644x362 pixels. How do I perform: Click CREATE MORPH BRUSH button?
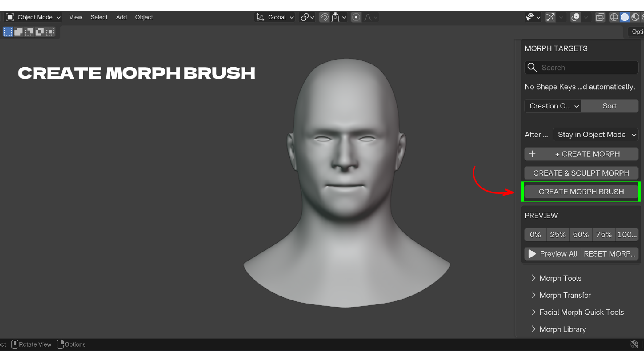click(x=581, y=192)
